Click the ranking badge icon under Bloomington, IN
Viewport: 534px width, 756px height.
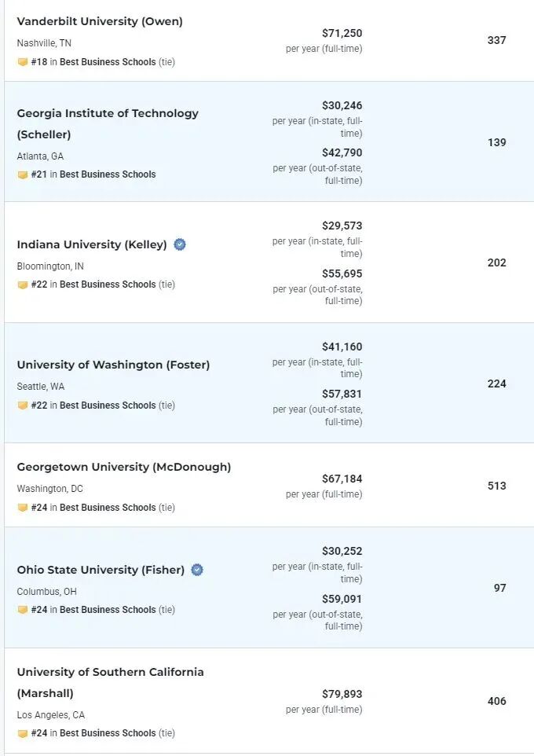click(22, 285)
